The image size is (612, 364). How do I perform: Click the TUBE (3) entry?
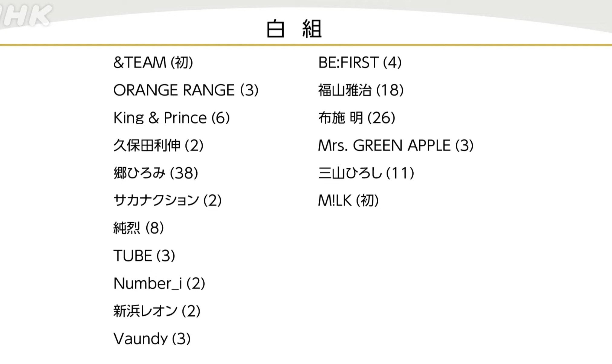pyautogui.click(x=144, y=256)
